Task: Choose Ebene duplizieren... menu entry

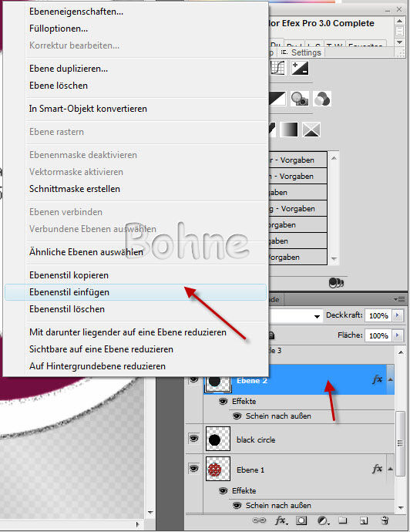Action: [x=69, y=69]
